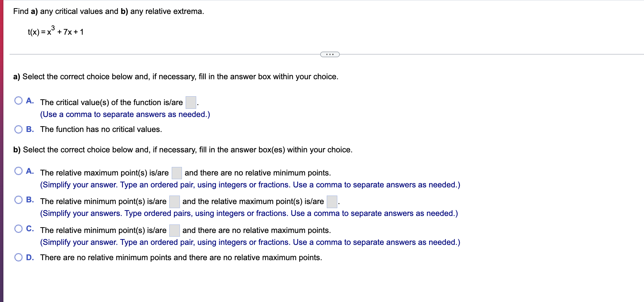Click relative maximum answer box in option A
This screenshot has height=302, width=644.
[x=176, y=173]
